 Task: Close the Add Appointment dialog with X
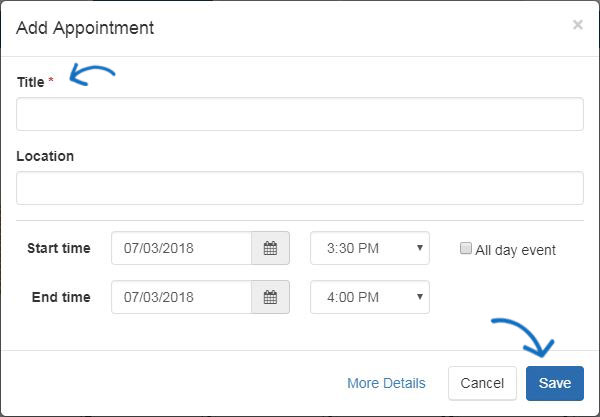tap(577, 25)
